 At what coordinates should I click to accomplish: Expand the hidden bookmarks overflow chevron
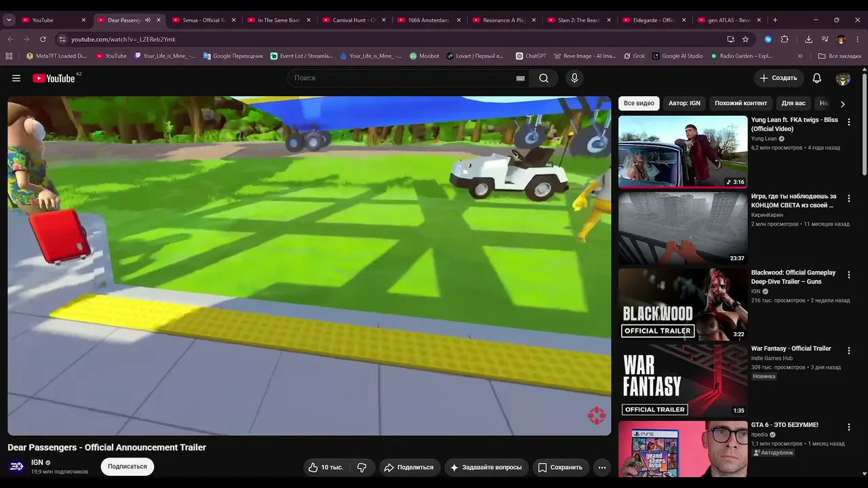tap(800, 56)
